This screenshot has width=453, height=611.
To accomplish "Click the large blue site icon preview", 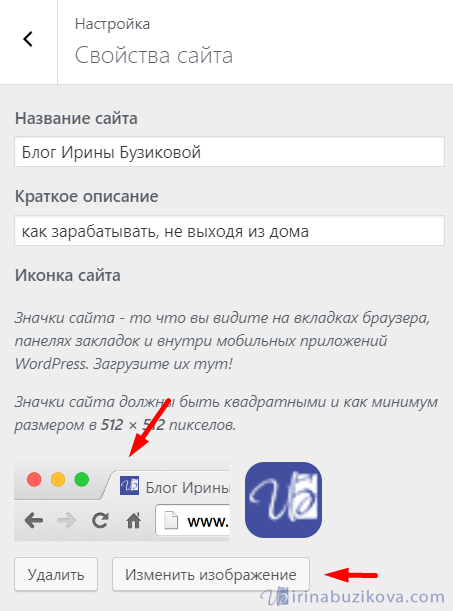I will 283,500.
